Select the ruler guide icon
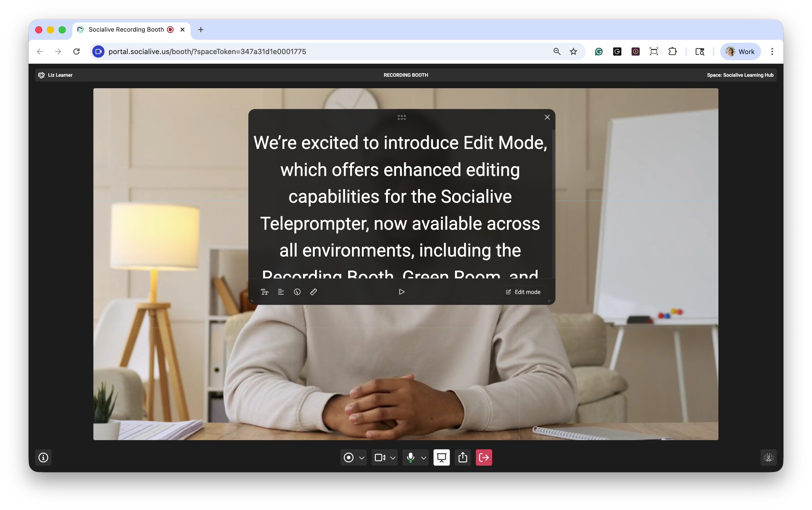 313,292
